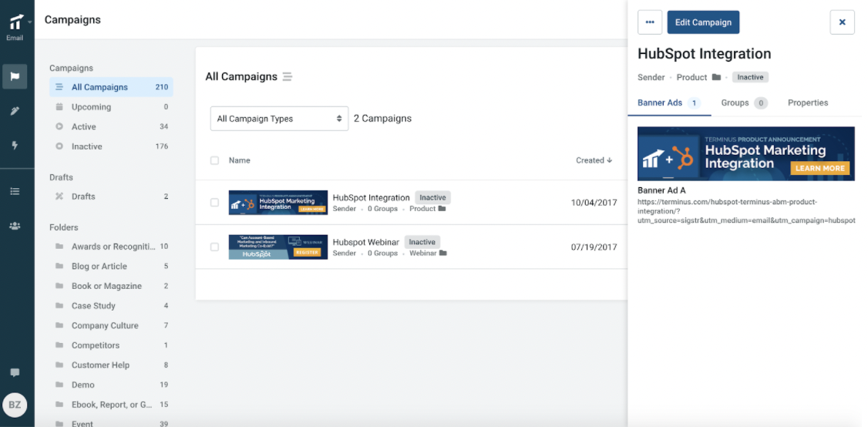Switch to the Properties tab
The image size is (868, 427).
(x=808, y=103)
